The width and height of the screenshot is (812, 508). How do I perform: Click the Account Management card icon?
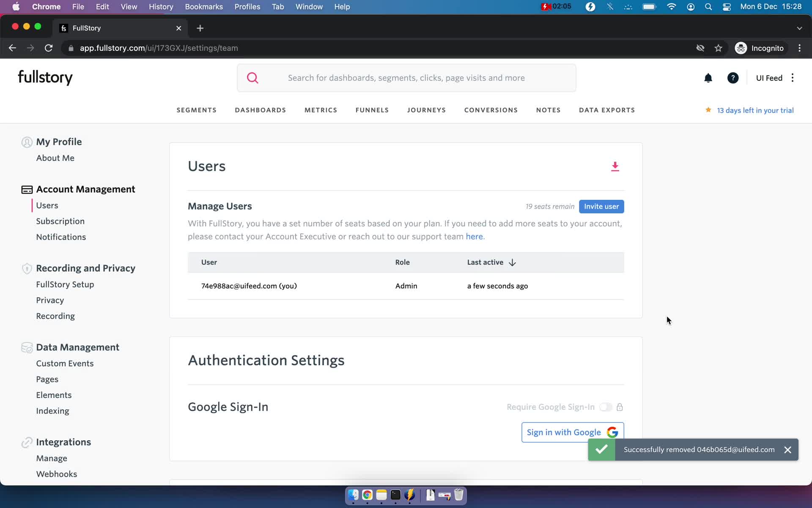click(27, 190)
